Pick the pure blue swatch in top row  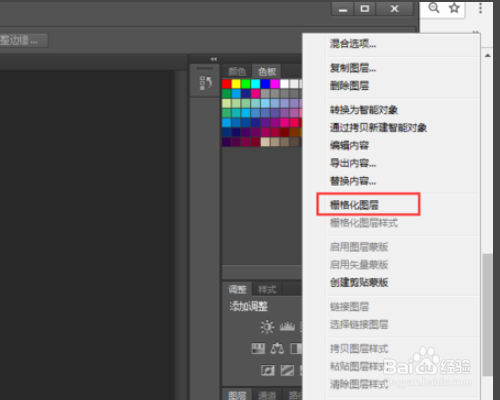coord(265,84)
